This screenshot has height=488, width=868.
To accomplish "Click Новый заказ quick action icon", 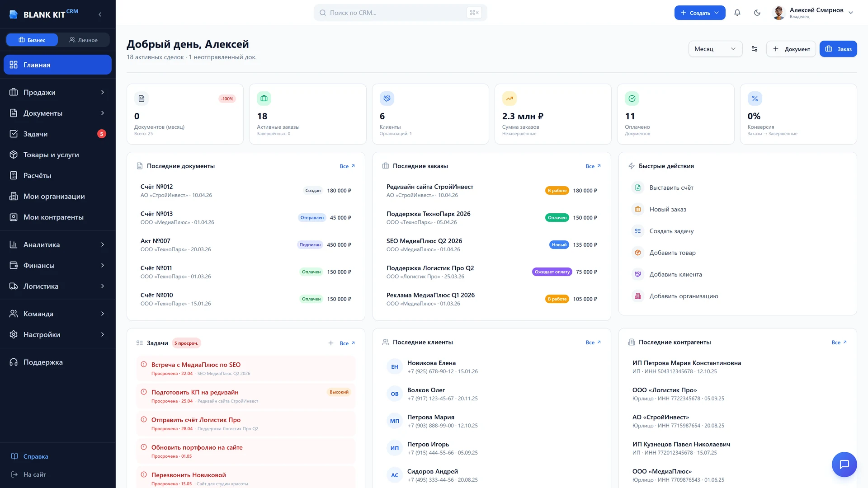I will click(638, 209).
